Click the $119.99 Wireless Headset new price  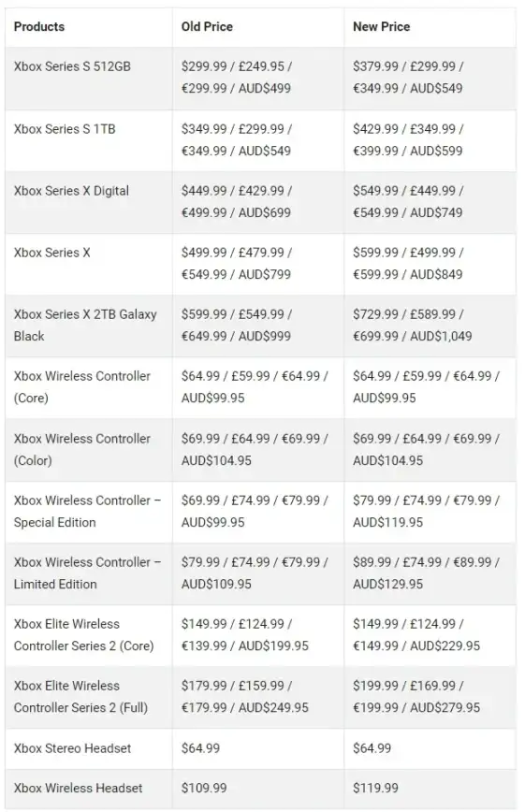tap(376, 789)
